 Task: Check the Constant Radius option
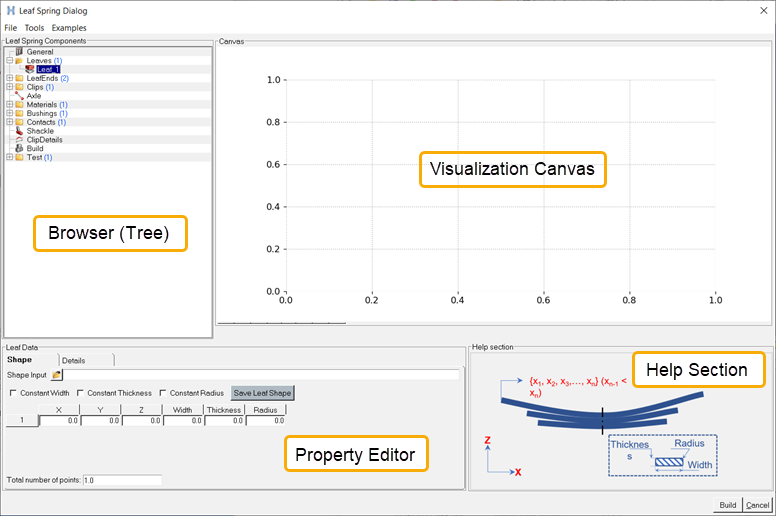[x=162, y=393]
